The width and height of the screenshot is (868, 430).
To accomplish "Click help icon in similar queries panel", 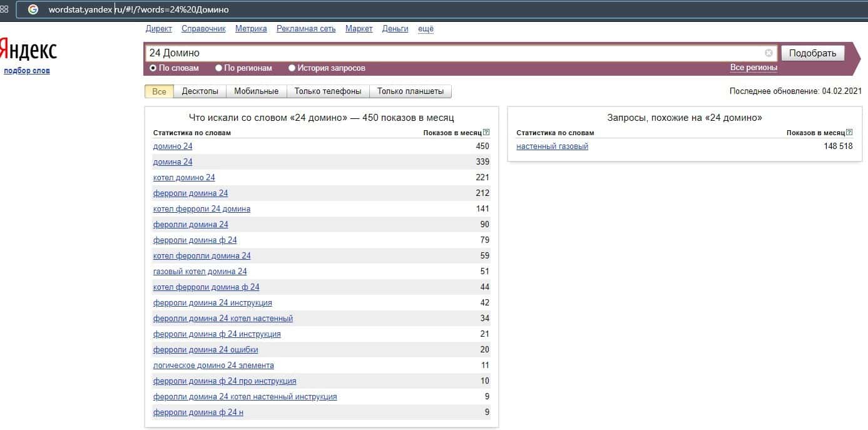I will (849, 133).
